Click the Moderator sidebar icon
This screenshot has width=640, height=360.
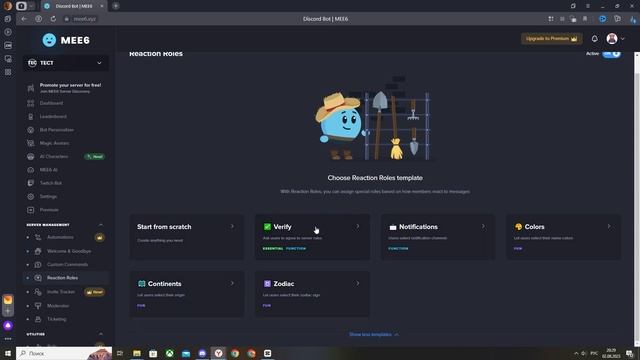(38, 306)
